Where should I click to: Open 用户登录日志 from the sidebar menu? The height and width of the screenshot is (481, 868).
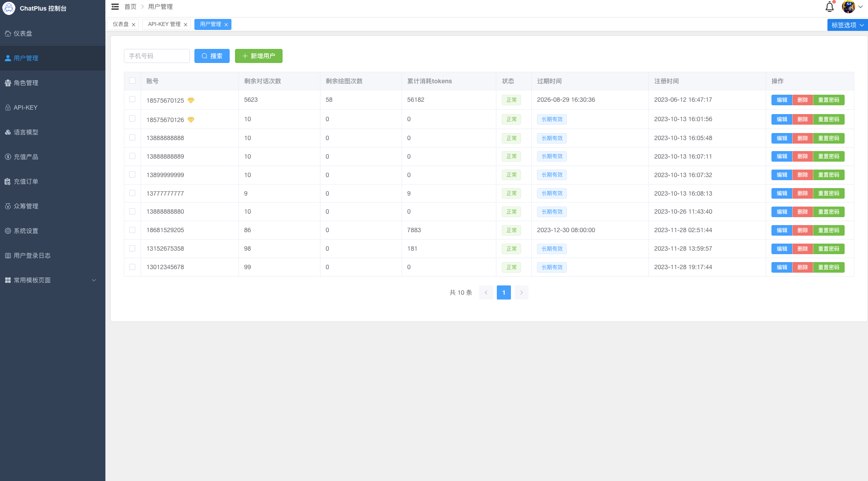coord(32,255)
